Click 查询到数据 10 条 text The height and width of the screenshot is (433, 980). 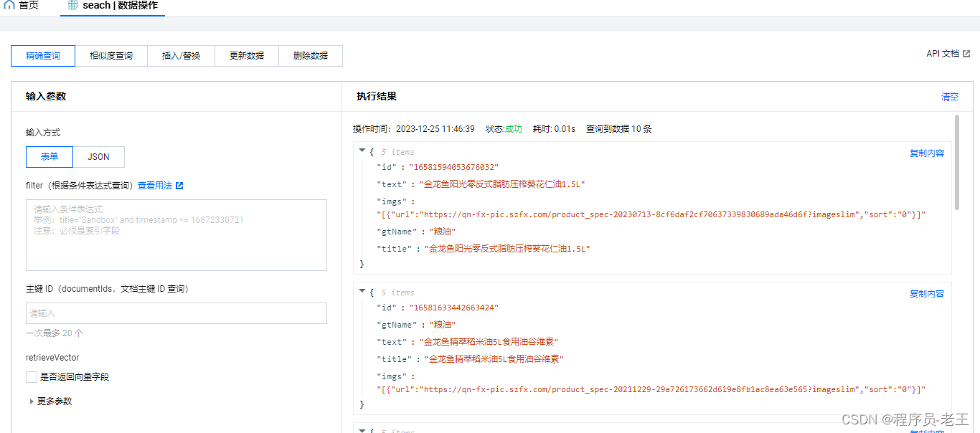coord(619,129)
